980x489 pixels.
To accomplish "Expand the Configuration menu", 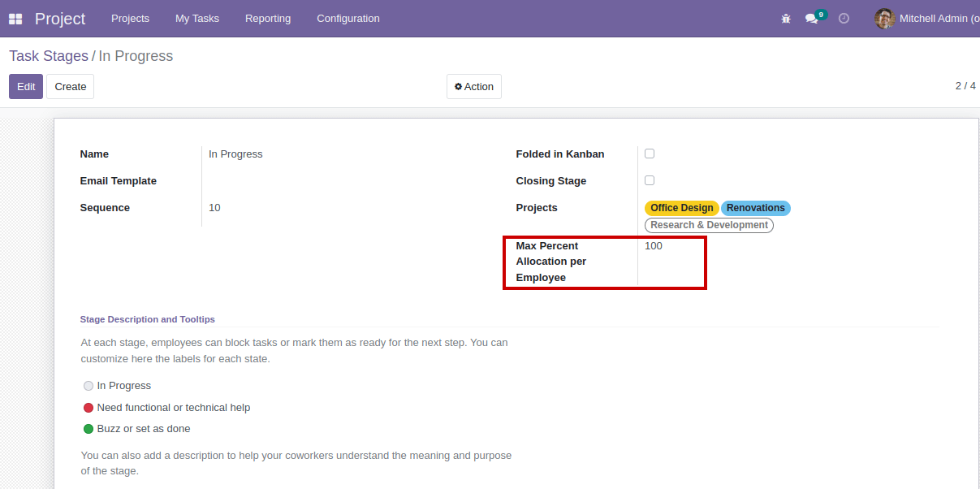I will [x=348, y=19].
